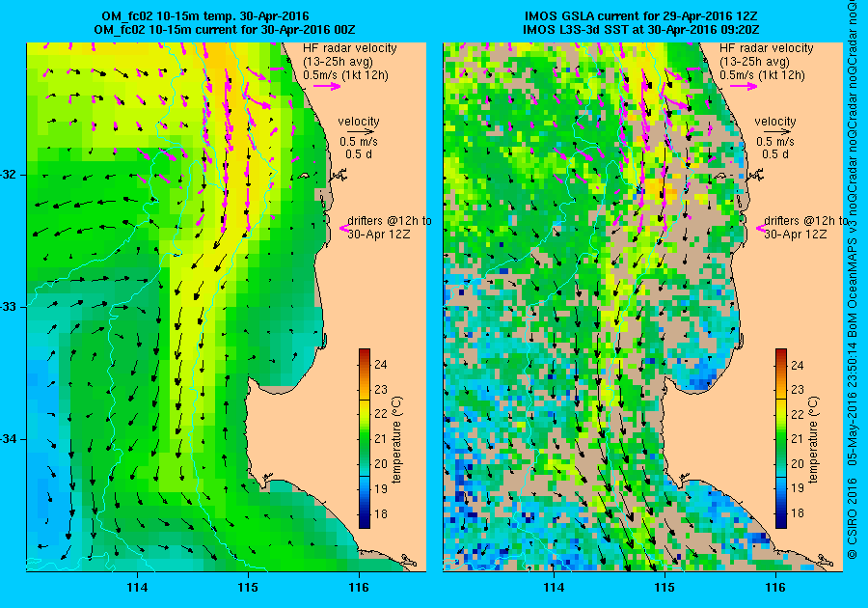Click the small island outline near -32 in the left map

pyautogui.click(x=303, y=177)
